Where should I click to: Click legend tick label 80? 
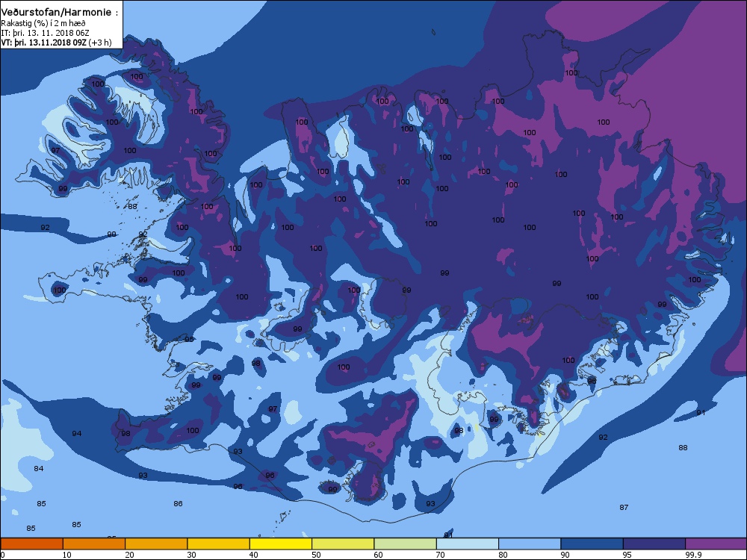coord(503,555)
